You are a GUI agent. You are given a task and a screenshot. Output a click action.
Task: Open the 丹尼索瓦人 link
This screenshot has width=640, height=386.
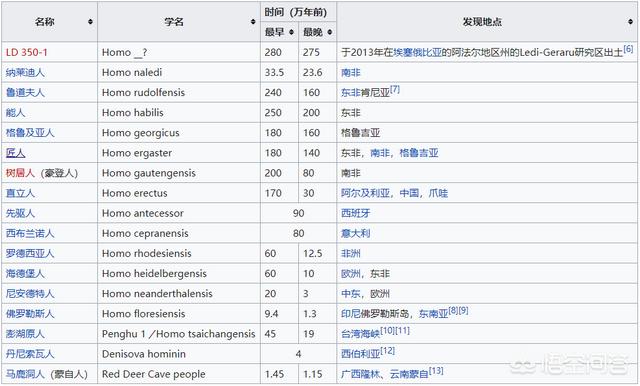(30, 354)
